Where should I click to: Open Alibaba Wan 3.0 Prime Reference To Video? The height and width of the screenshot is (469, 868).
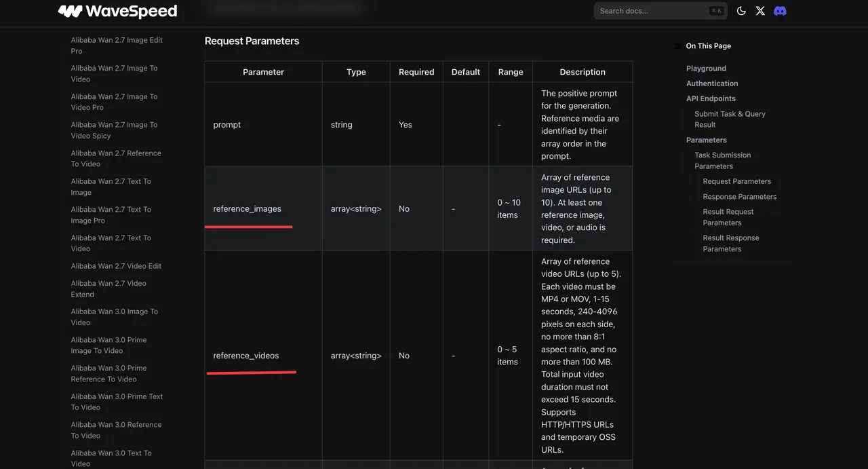coord(108,373)
